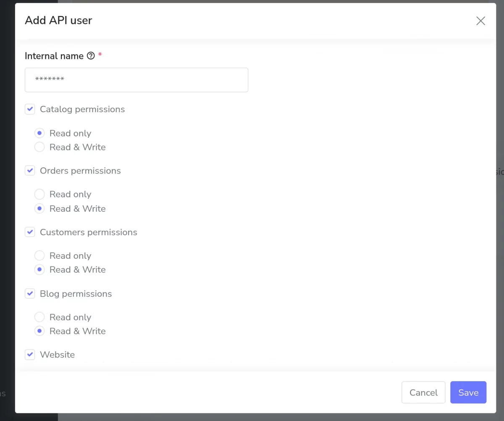Screen dimensions: 504x421
Task: Uncheck Orders permissions
Action: (30, 170)
